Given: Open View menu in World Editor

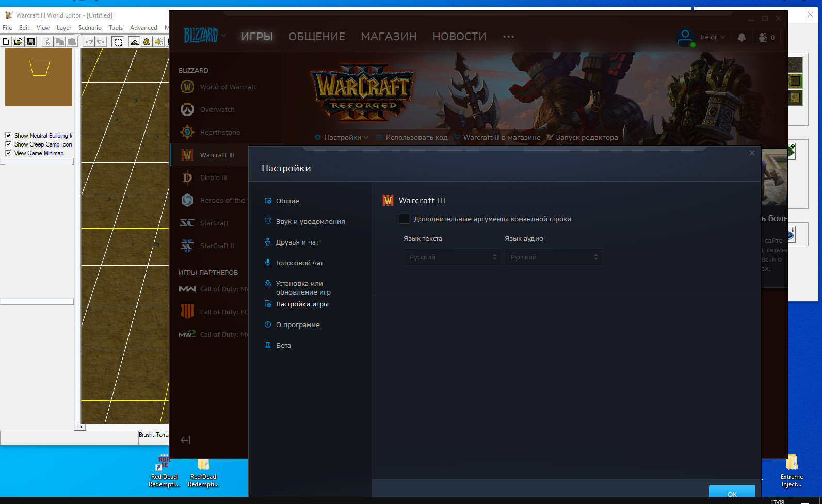Looking at the screenshot, I should coord(43,28).
